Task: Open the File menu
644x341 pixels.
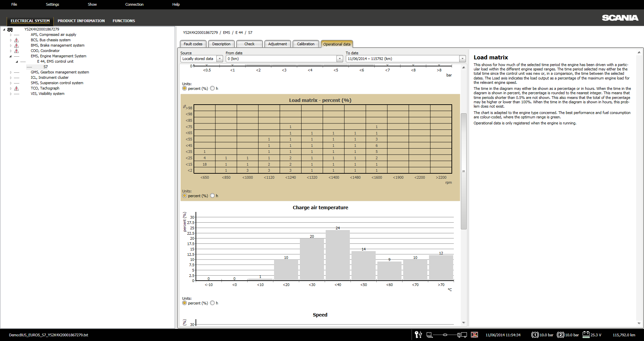Action: pyautogui.click(x=14, y=4)
